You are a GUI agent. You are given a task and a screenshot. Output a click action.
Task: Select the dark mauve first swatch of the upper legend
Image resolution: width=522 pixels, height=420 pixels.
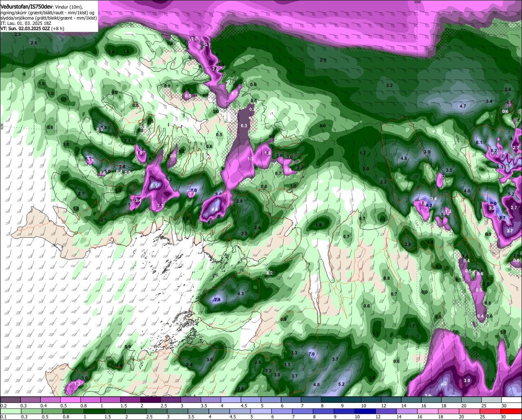click(x=10, y=400)
